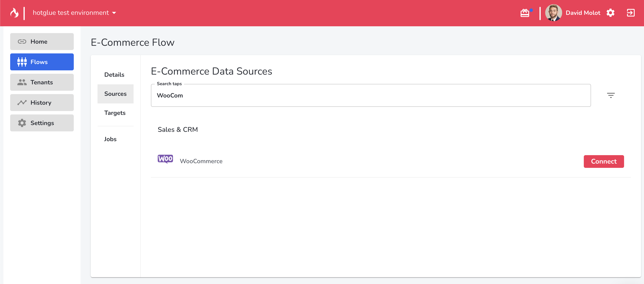
Task: Click the WooCommerce source name
Action: tap(201, 161)
